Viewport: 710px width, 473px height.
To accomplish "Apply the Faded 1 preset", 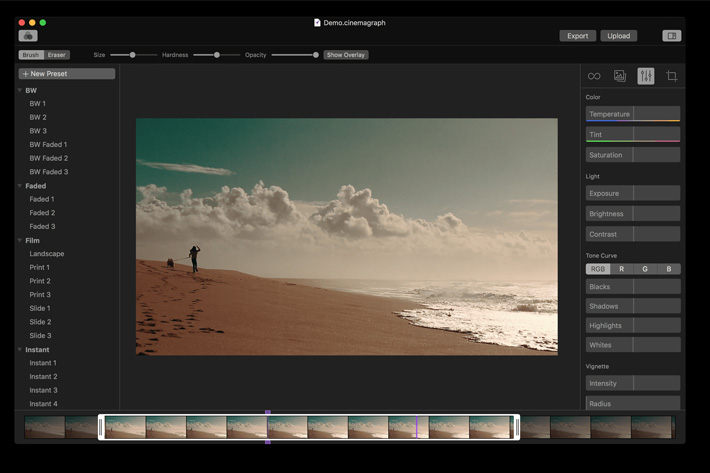I will pos(42,199).
